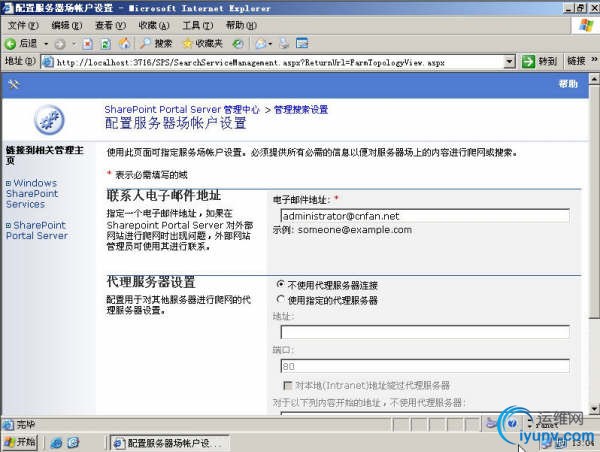The height and width of the screenshot is (452, 600).
Task: Expand the address bar dropdown arrow
Action: pyautogui.click(x=509, y=62)
